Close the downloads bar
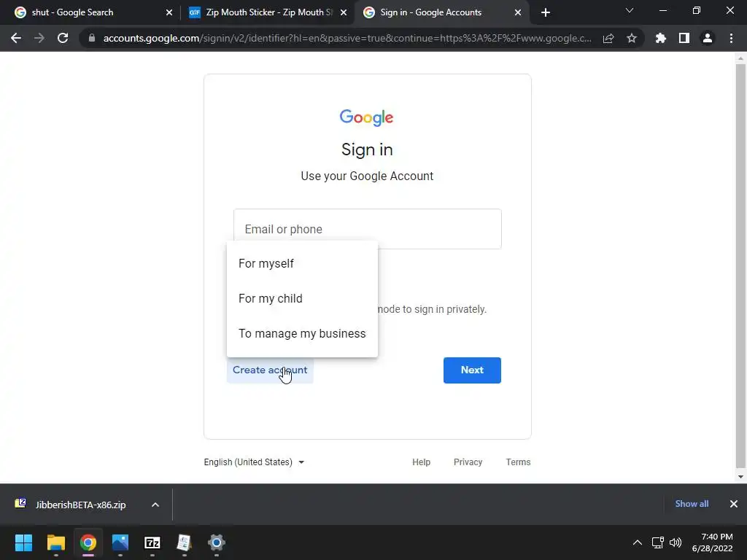 (734, 504)
